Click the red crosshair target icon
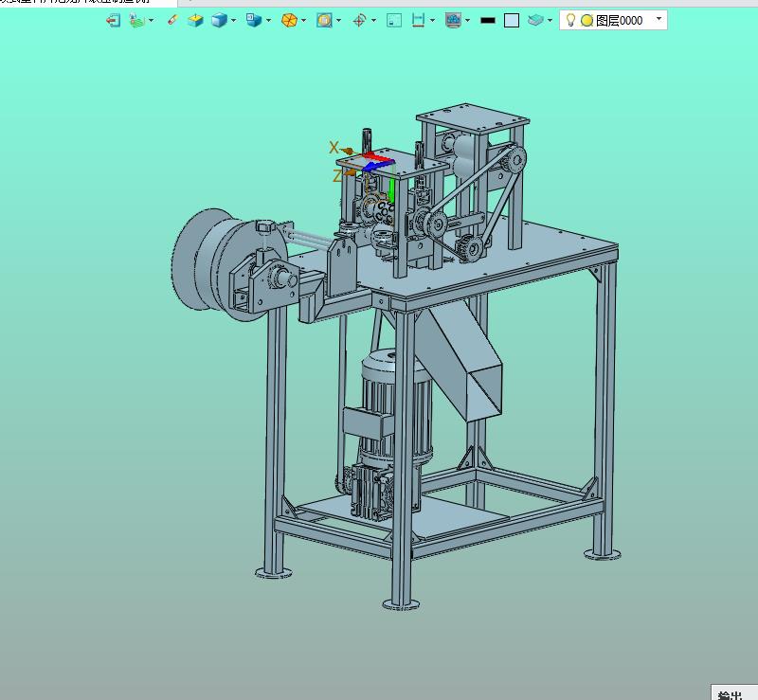758x700 pixels. (359, 20)
